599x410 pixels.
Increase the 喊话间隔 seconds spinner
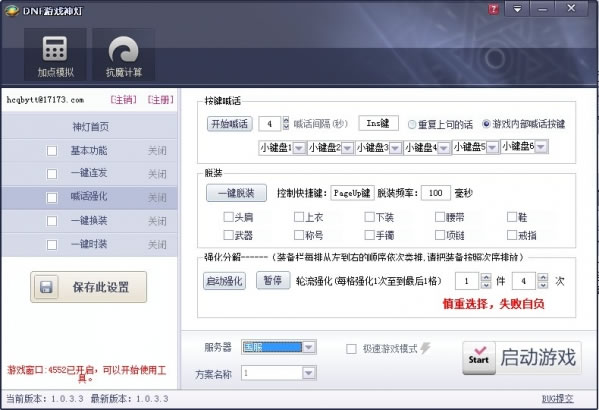[x=286, y=120]
